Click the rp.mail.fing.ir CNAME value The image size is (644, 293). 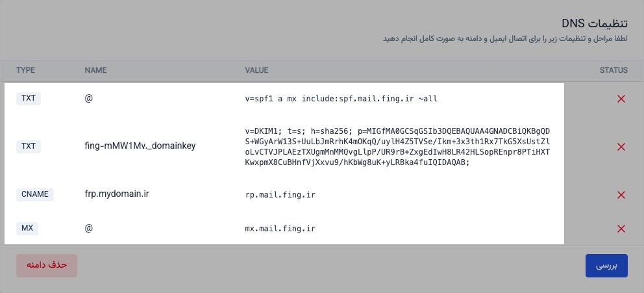[x=280, y=195]
